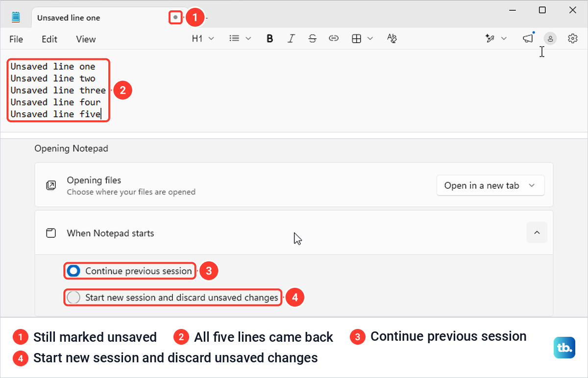Open the View menu

[x=86, y=39]
